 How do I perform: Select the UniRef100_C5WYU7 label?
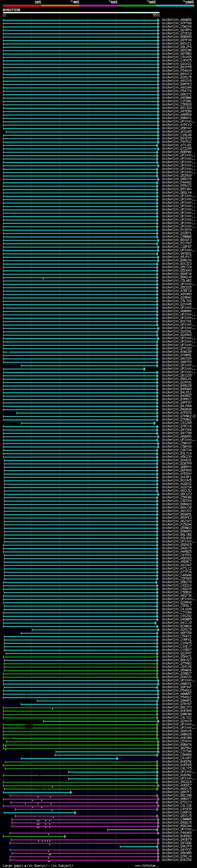[x=177, y=443]
